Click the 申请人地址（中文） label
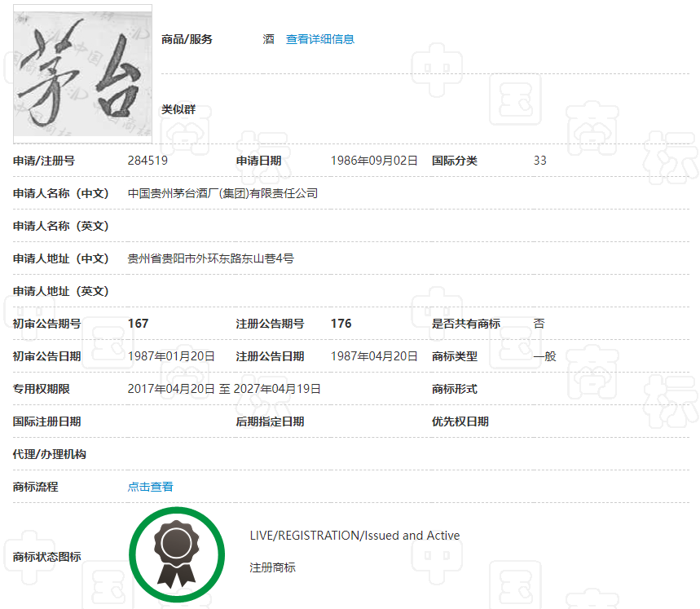 (61, 258)
